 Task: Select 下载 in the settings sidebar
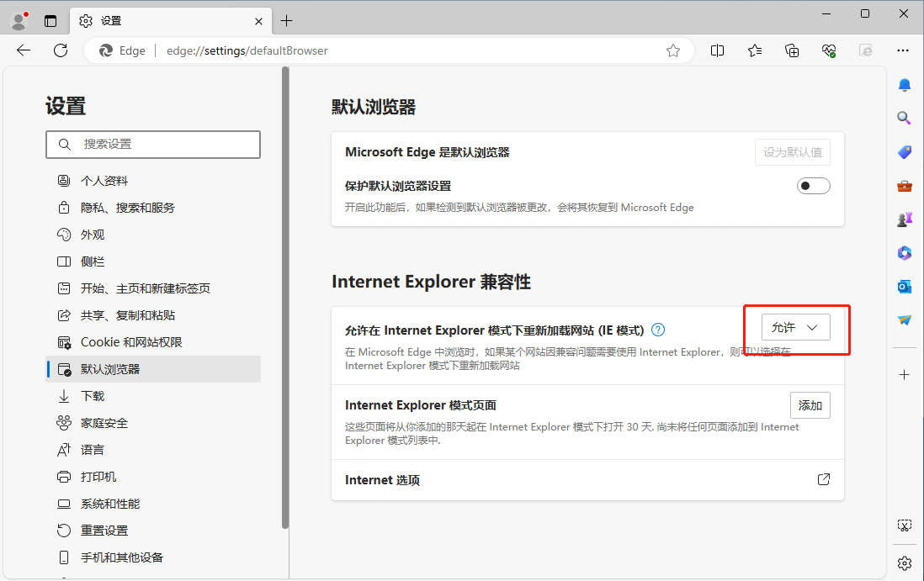[x=93, y=395]
